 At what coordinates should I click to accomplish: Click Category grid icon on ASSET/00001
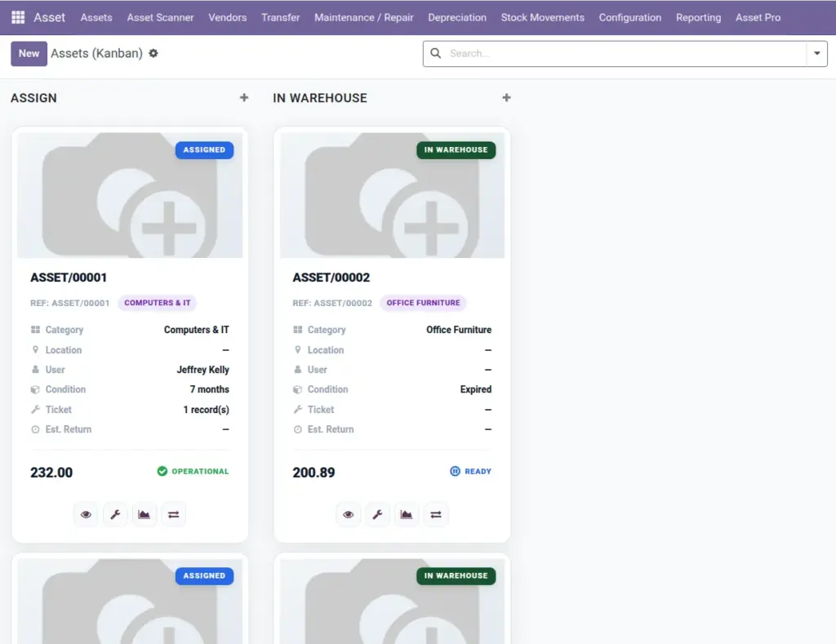coord(35,330)
